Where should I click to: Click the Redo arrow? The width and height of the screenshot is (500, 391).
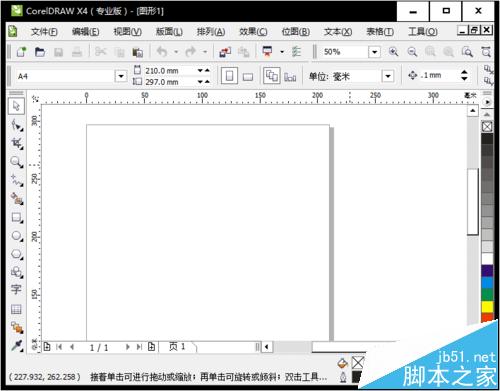[191, 52]
